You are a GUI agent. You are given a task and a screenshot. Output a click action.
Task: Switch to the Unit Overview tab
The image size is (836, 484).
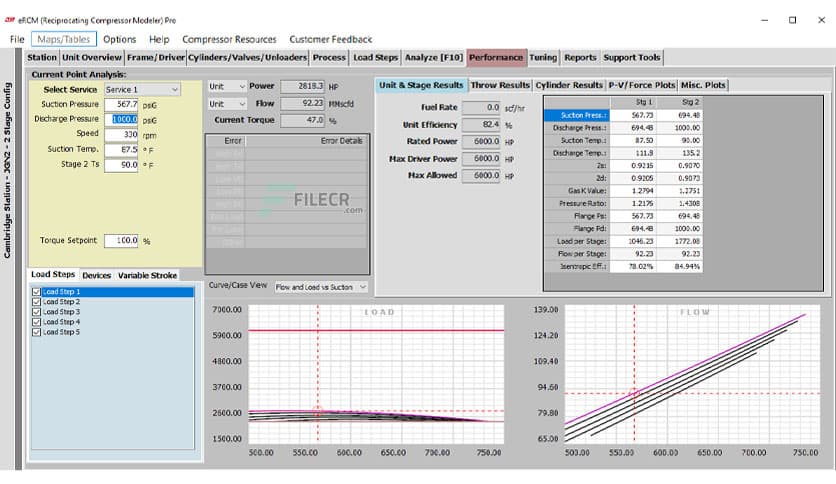click(92, 58)
